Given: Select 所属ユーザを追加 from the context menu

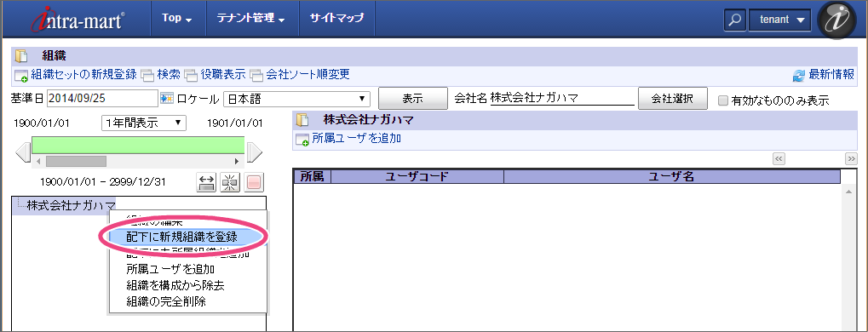Looking at the screenshot, I should (170, 270).
